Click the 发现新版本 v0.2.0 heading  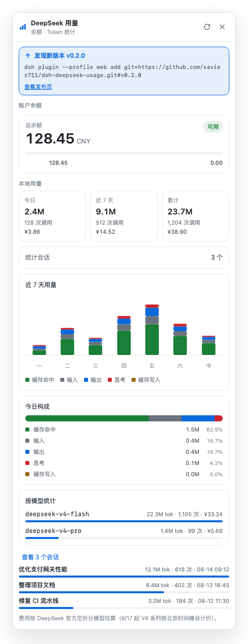click(60, 56)
